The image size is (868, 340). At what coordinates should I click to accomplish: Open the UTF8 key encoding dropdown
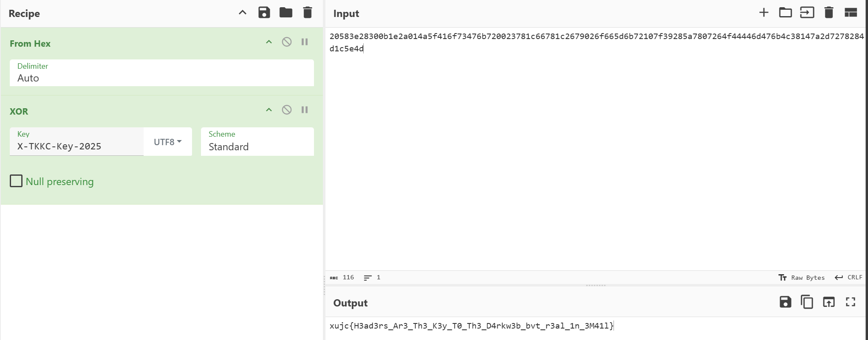click(168, 142)
